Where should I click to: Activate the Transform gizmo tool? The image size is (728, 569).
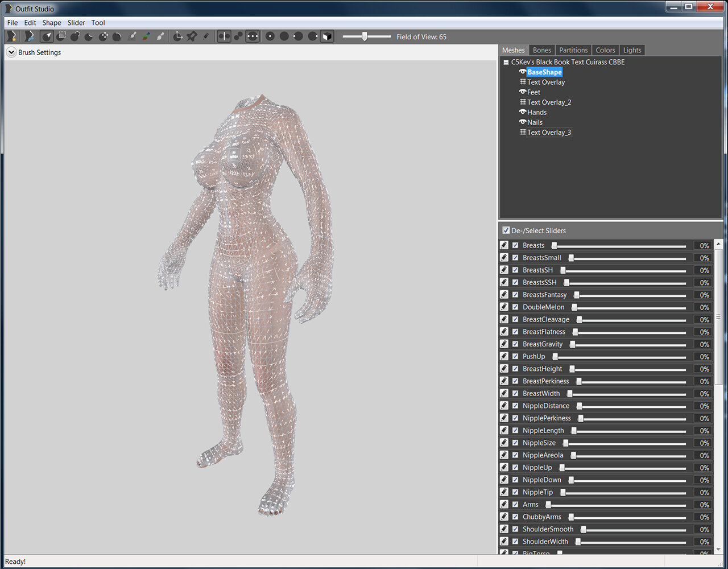pyautogui.click(x=177, y=36)
